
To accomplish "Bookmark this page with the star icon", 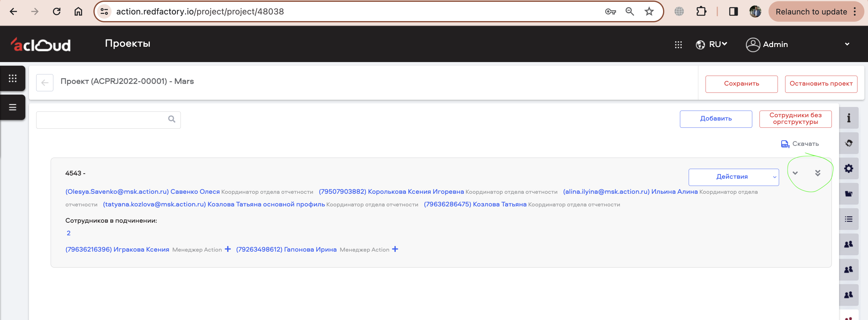I will [x=649, y=11].
